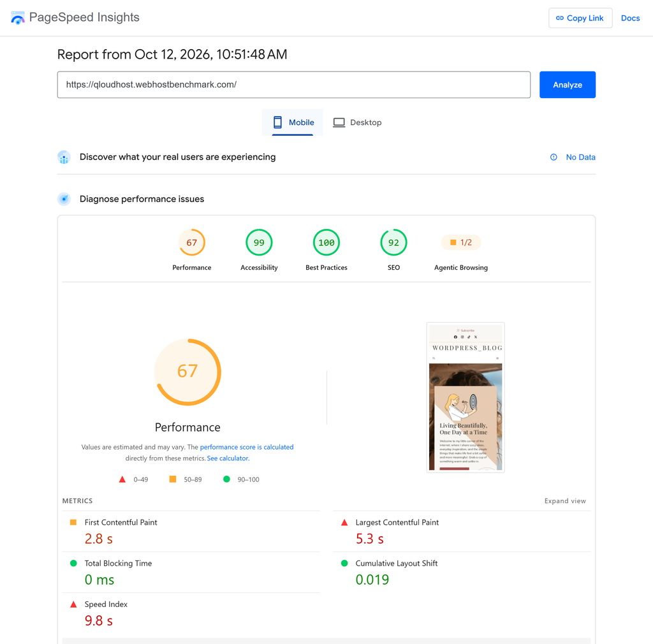Click Expand view for metrics
This screenshot has width=653, height=644.
point(565,501)
